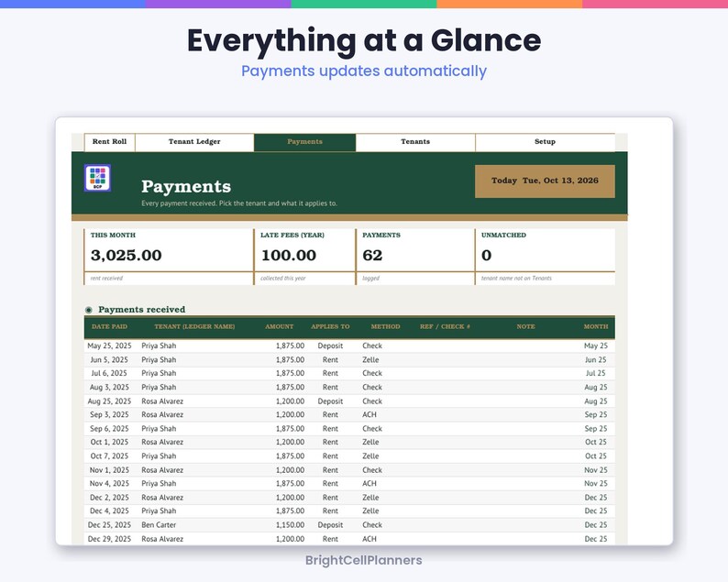The height and width of the screenshot is (582, 728).
Task: Click the May 25 month cell
Action: pos(596,346)
